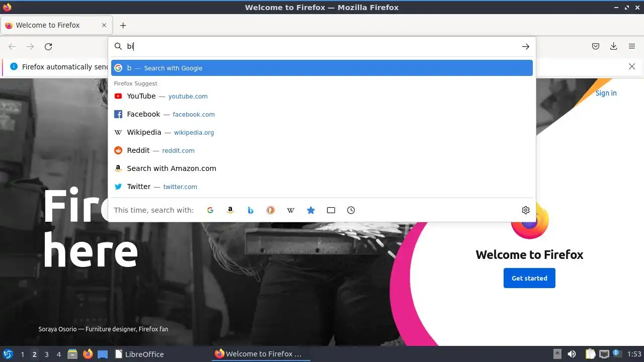Click the magnifier icon in address bar
This screenshot has width=644, height=362.
pos(118,46)
